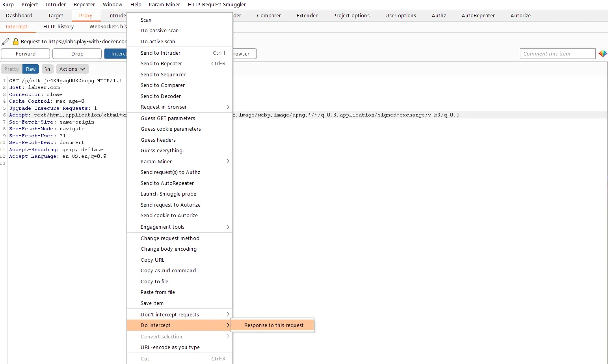Switch to the Authz tab
Screen dimensions: 608x364
point(439,16)
